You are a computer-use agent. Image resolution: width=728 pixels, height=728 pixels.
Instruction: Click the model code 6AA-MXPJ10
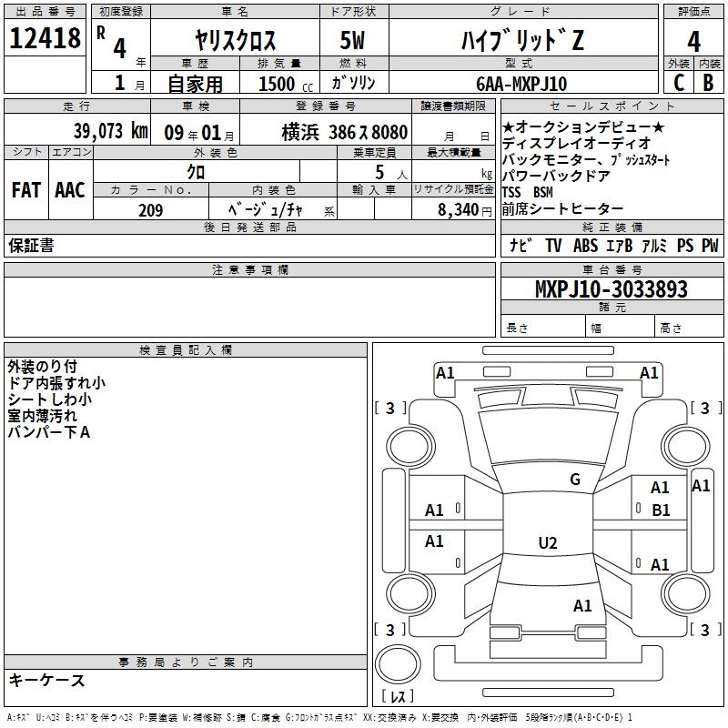point(521,84)
